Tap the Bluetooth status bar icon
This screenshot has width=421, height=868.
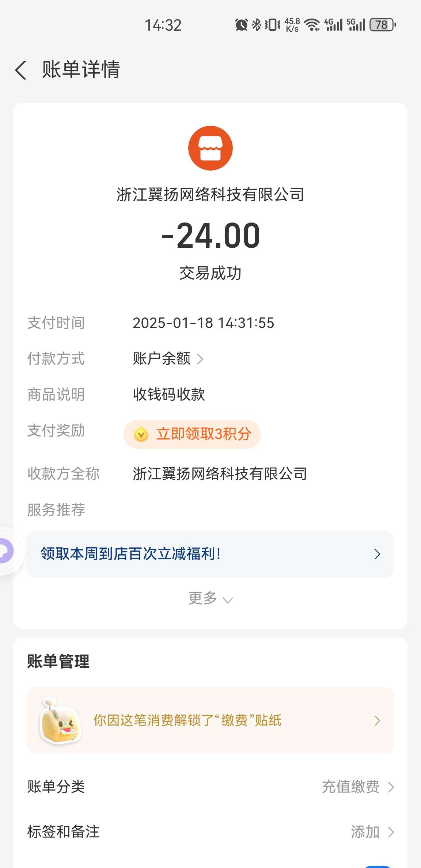tap(257, 25)
